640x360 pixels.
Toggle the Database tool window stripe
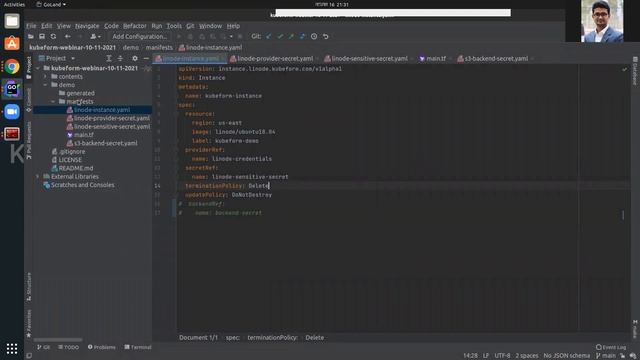[635, 71]
